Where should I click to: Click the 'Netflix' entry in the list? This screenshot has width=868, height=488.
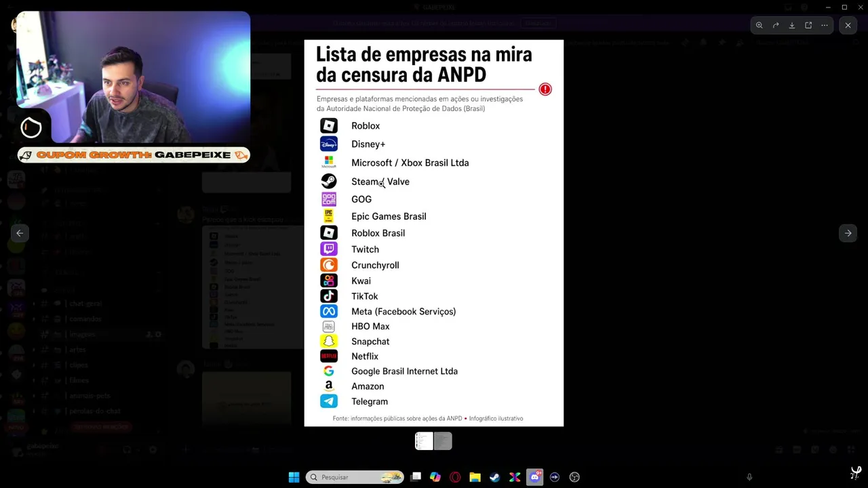(365, 357)
